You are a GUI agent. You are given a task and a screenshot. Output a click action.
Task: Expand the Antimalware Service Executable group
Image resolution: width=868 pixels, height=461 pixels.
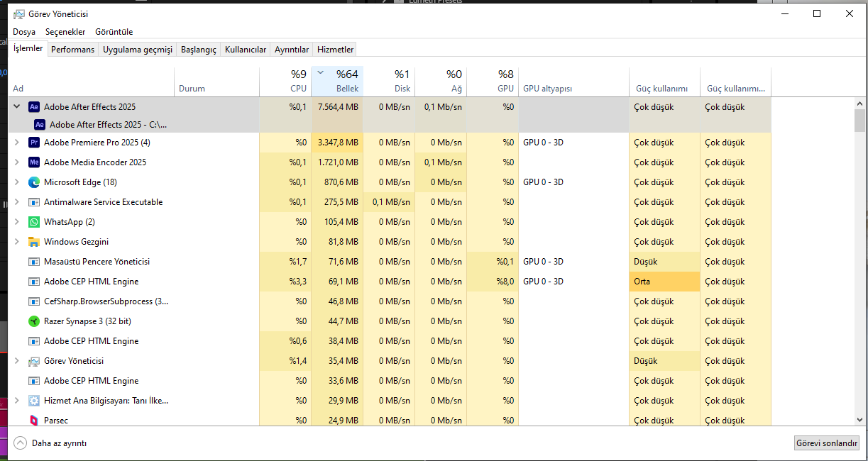[x=17, y=202]
